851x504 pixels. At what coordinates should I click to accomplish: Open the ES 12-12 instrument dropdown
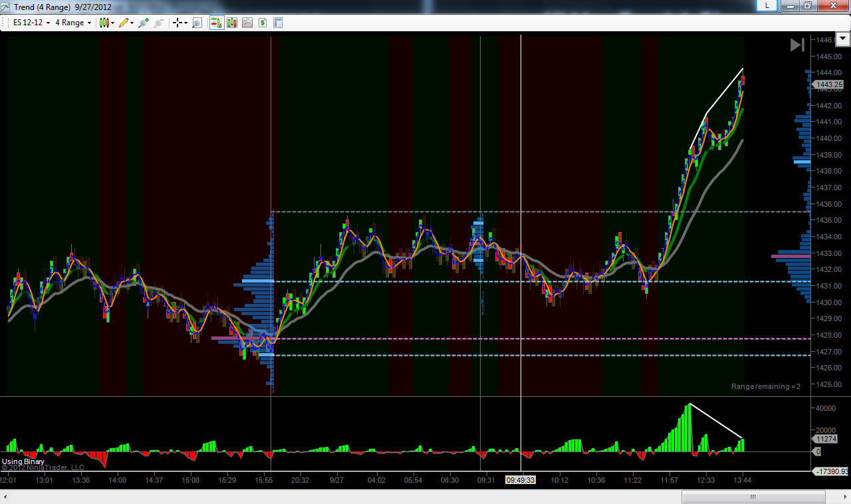pyautogui.click(x=31, y=23)
